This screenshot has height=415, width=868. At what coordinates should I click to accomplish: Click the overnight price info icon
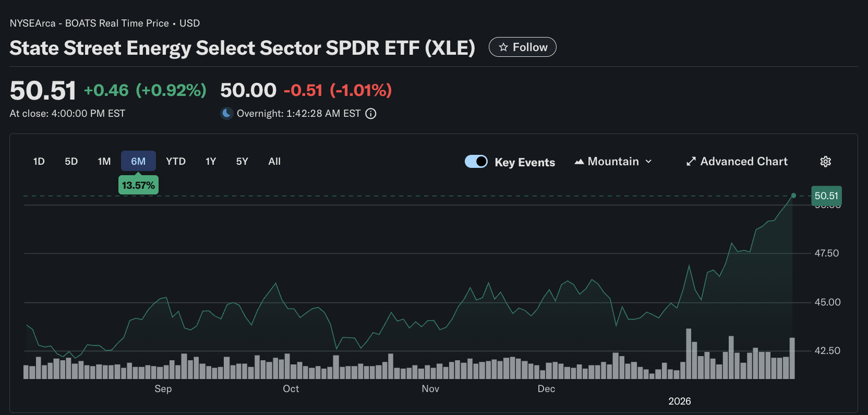[371, 114]
